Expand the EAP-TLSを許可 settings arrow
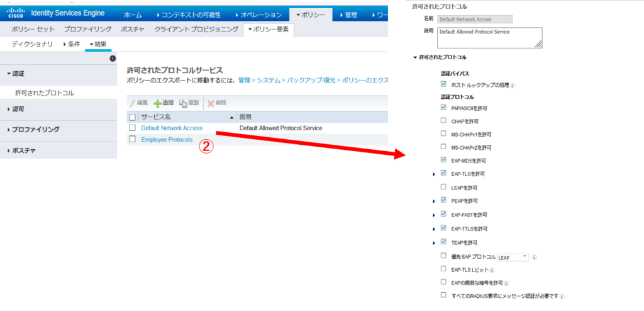 coord(434,174)
